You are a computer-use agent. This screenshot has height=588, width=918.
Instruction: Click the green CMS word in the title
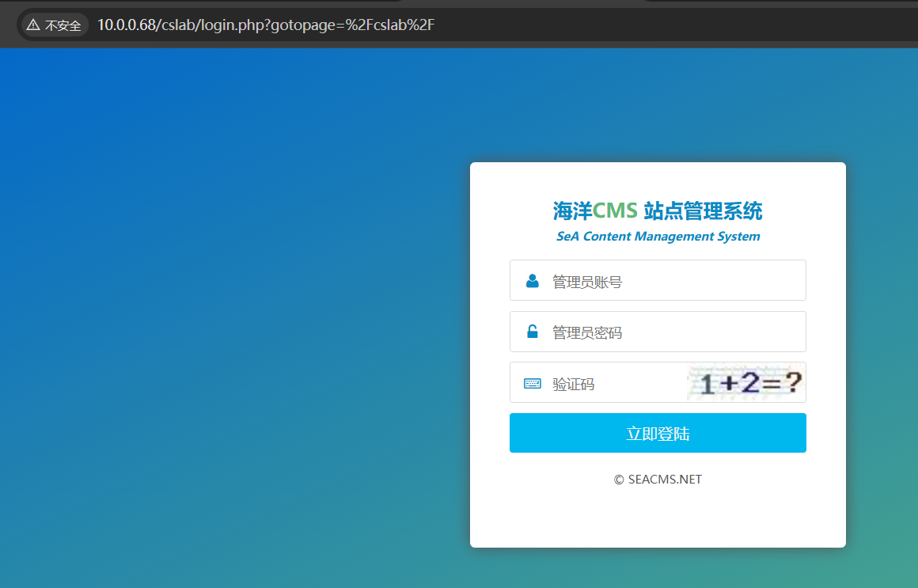tap(615, 211)
